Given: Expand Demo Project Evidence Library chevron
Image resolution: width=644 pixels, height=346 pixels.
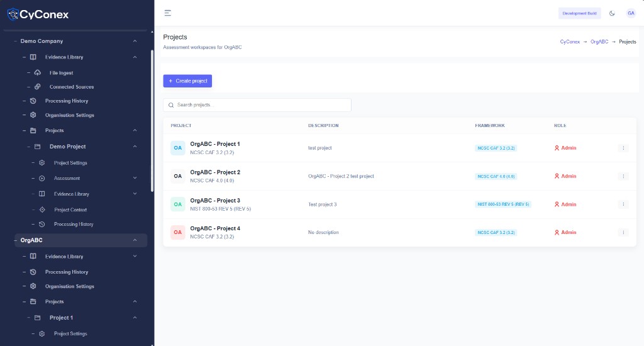Looking at the screenshot, I should [x=135, y=194].
